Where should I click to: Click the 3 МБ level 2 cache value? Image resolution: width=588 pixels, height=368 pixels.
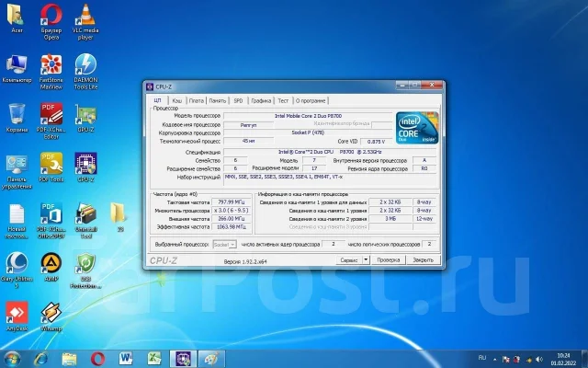point(390,219)
